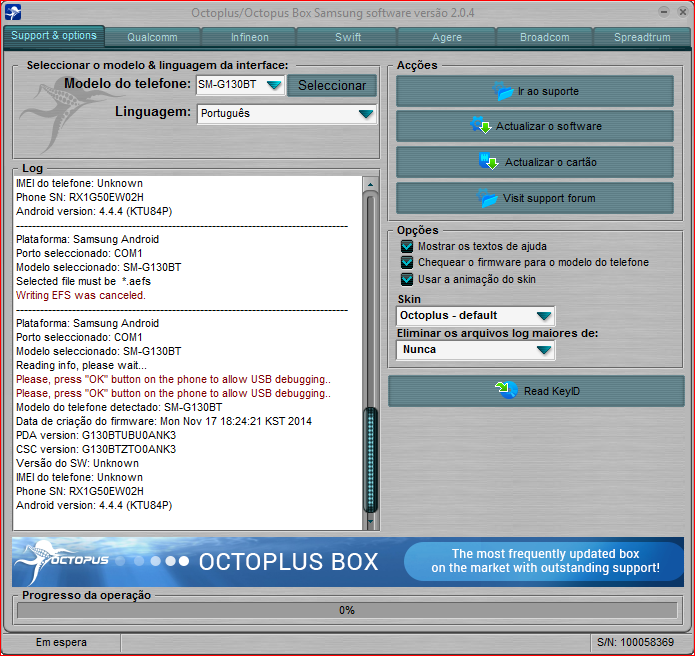Click the down arrow of the log scrollbar

(x=371, y=521)
